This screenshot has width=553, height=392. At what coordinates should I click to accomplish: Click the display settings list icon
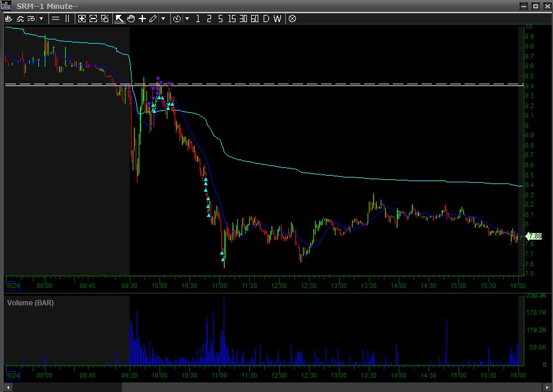[x=31, y=19]
